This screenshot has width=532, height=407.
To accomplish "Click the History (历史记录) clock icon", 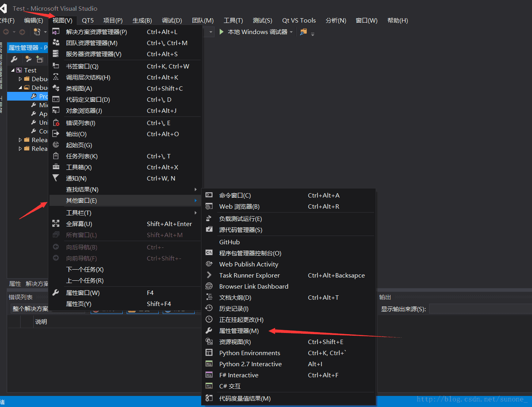I will click(x=209, y=308).
